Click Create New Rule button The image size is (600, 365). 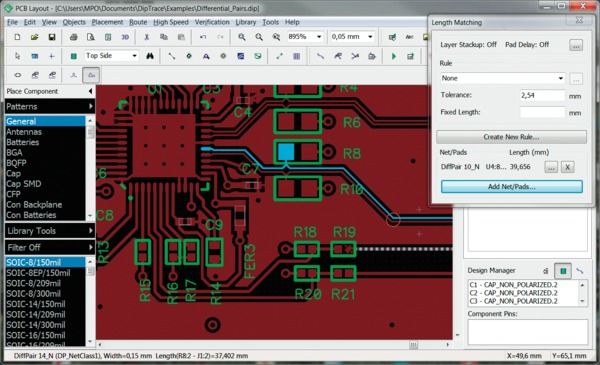coord(511,137)
